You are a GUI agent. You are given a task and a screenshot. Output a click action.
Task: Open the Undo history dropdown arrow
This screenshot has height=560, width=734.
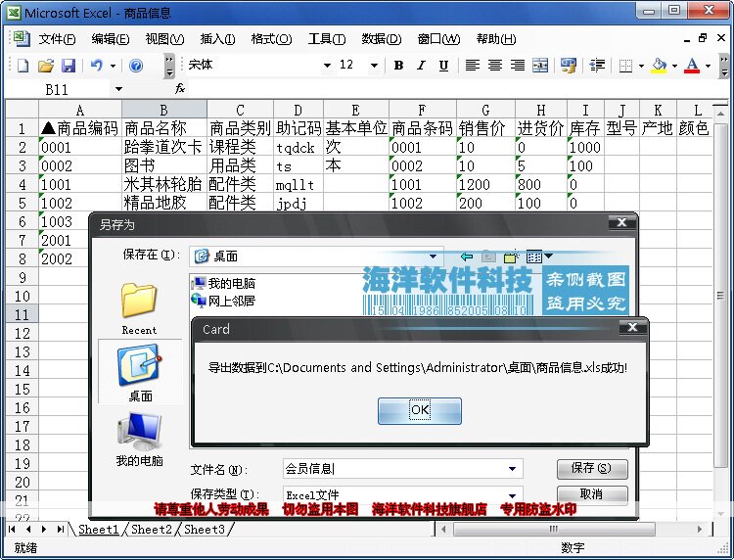point(113,66)
